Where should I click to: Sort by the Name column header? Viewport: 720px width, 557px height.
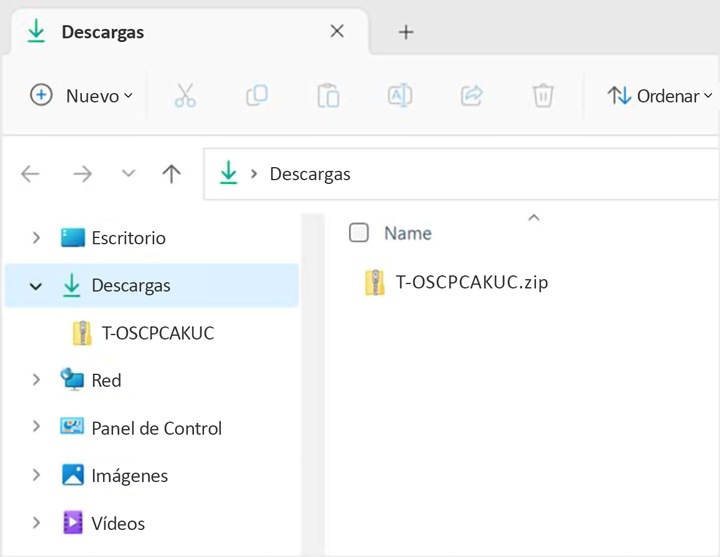tap(408, 233)
